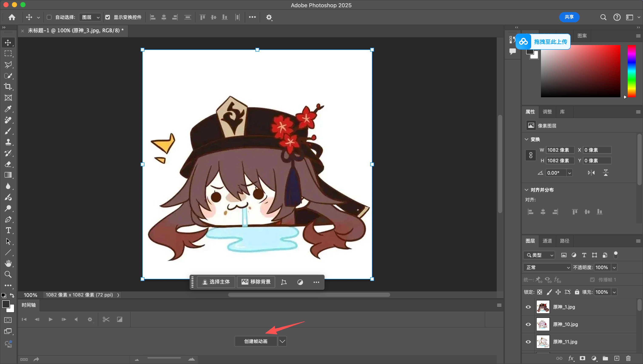
Task: Add a layer mask from Layers panel footer
Action: click(582, 358)
